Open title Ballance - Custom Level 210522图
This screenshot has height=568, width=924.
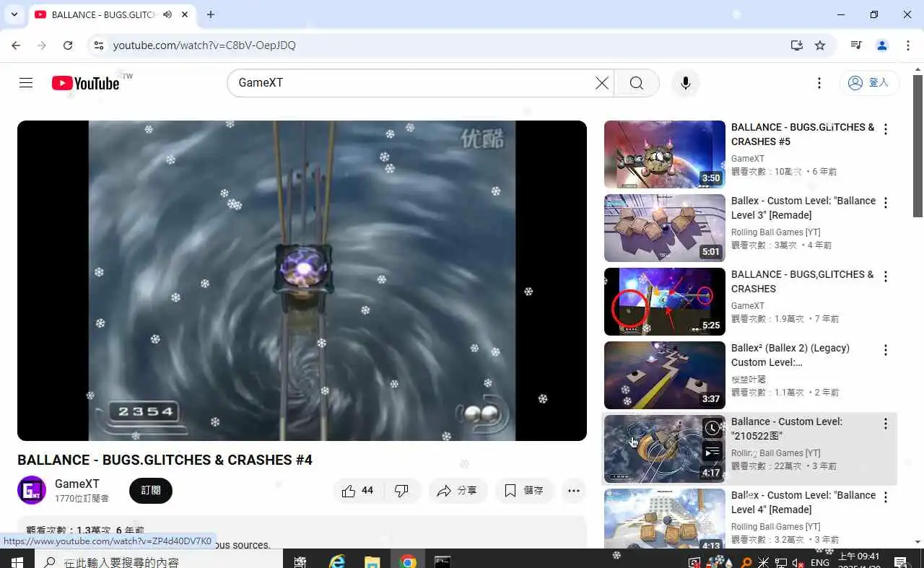(787, 429)
